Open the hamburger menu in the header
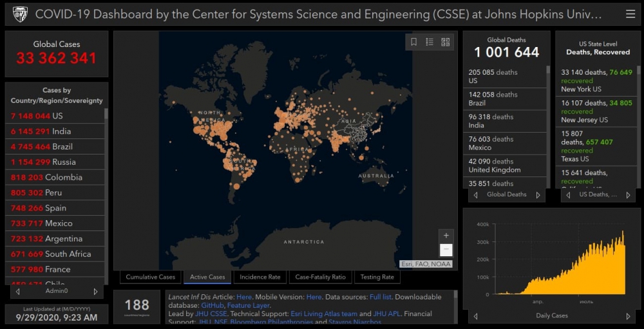 pos(630,14)
